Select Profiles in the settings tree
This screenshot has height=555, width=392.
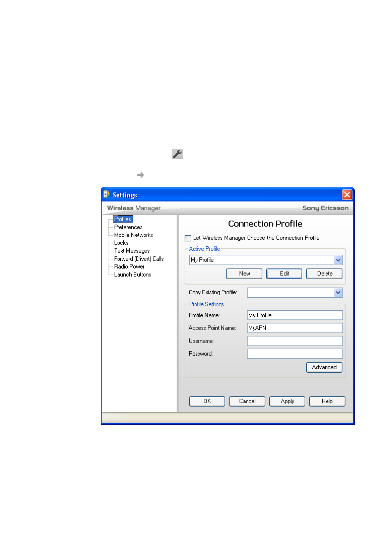coord(123,219)
